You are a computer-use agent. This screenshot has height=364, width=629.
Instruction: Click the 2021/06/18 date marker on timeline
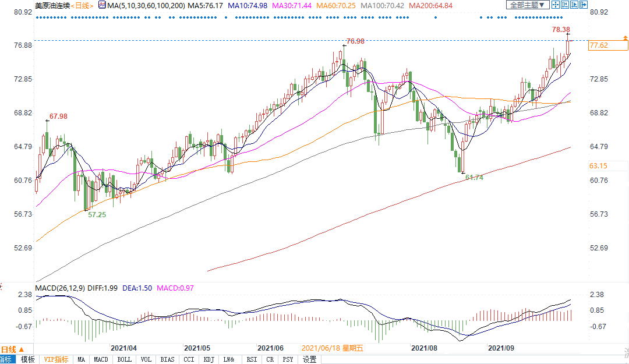[332, 348]
